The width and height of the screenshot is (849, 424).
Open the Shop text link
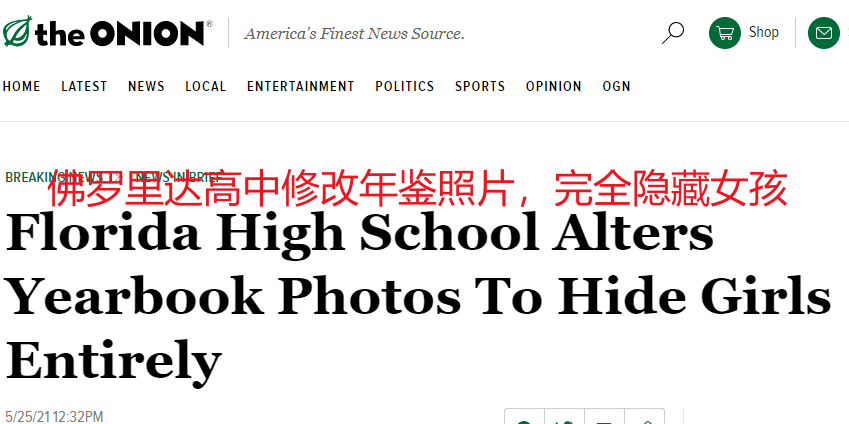click(763, 32)
